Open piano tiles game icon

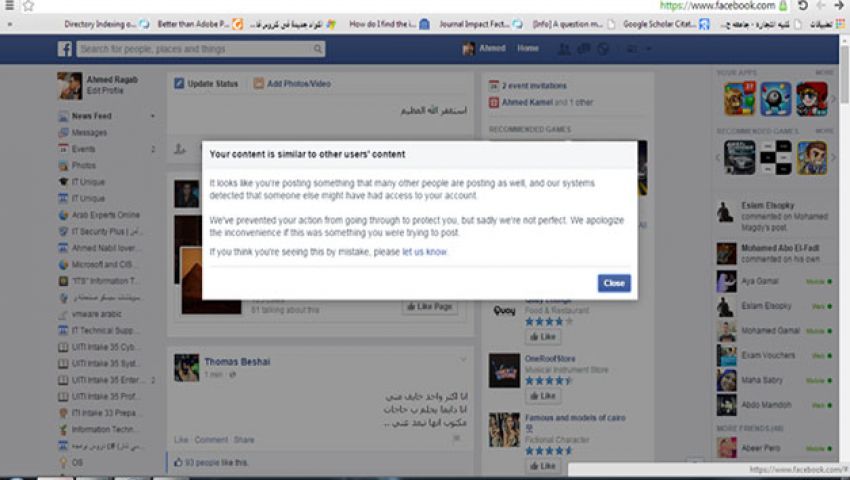point(775,157)
